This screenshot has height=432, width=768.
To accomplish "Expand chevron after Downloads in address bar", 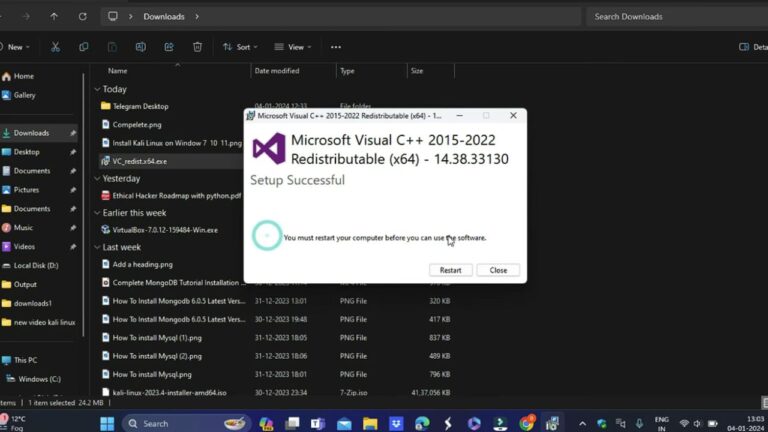I will 197,17.
